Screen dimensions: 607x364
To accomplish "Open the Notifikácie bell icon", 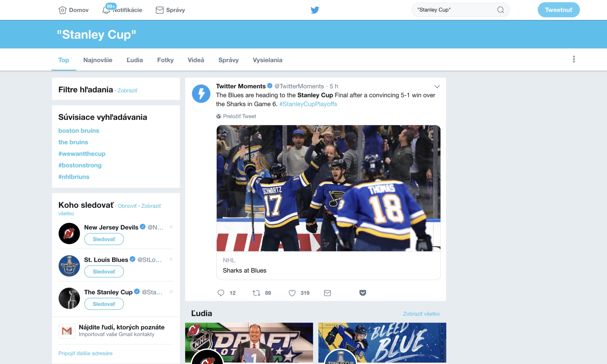I will point(106,10).
